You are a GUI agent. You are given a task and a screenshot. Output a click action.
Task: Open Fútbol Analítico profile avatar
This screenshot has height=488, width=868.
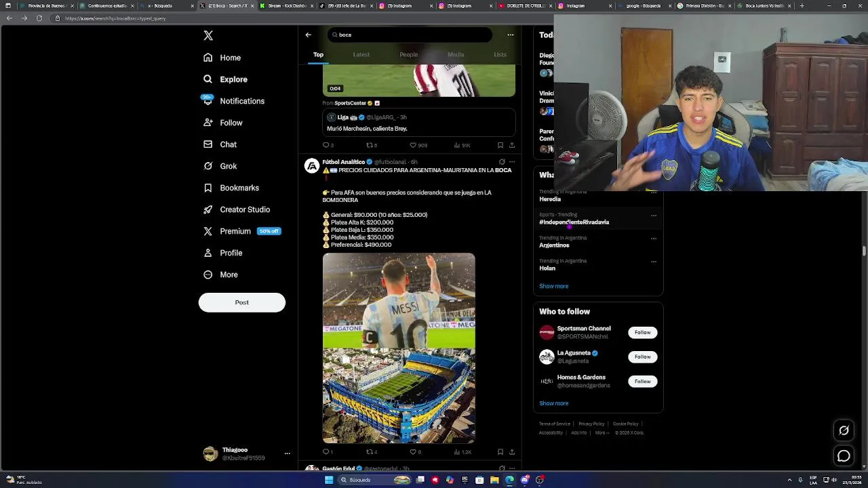point(312,166)
